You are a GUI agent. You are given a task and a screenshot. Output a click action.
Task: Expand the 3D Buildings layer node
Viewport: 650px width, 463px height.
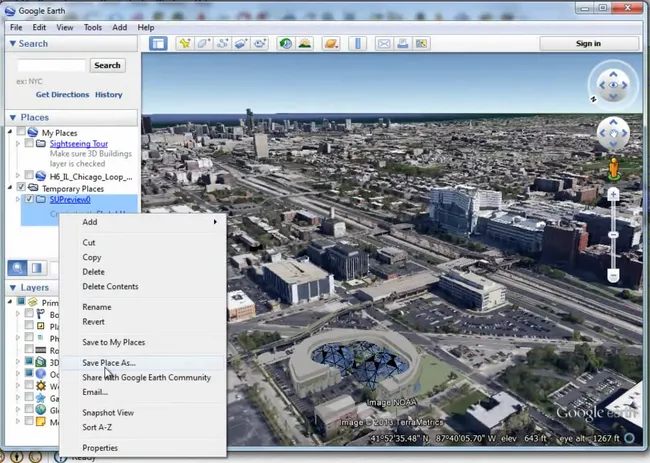click(x=18, y=361)
